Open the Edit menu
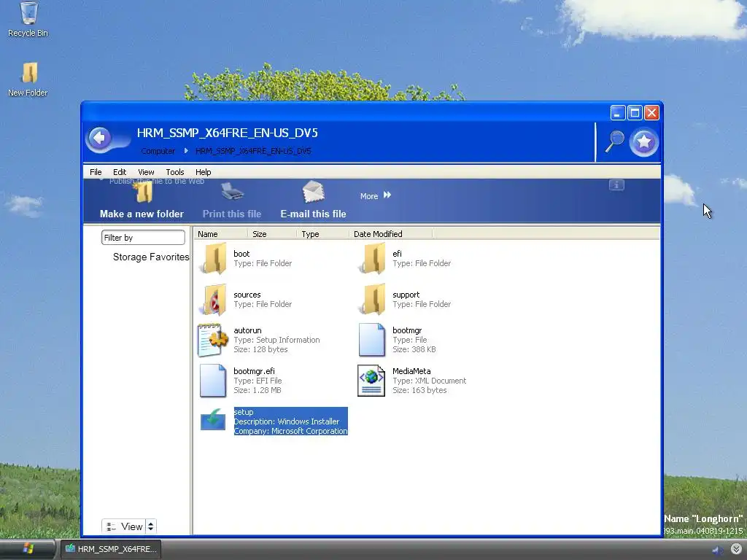The width and height of the screenshot is (747, 560). (120, 172)
